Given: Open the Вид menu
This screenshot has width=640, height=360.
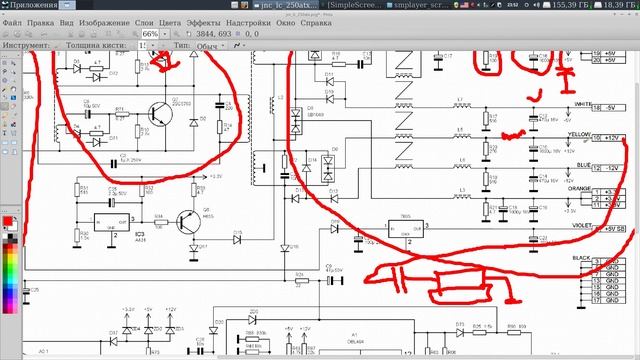Looking at the screenshot, I should (67, 23).
